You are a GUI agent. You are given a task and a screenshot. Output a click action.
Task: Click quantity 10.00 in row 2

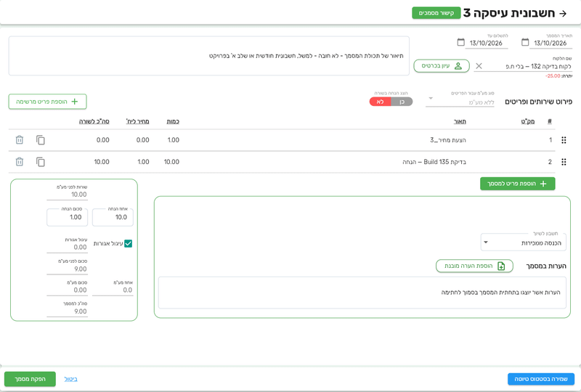[171, 162]
